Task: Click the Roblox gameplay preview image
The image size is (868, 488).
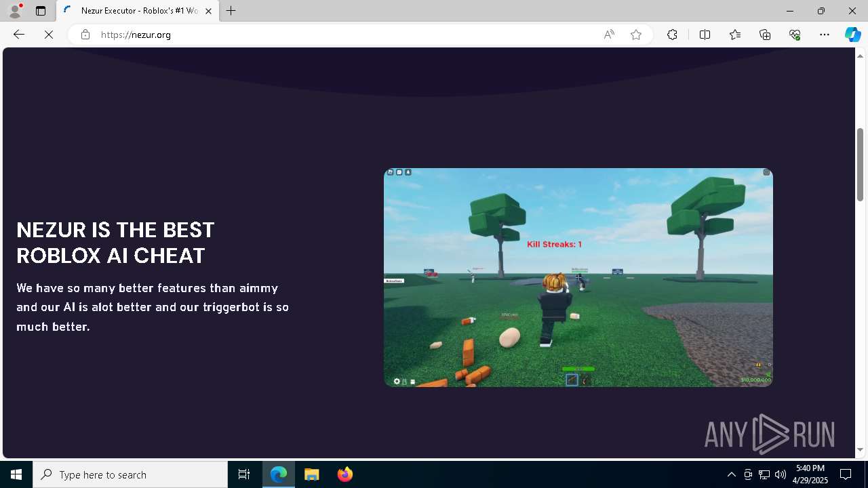Action: tap(578, 277)
